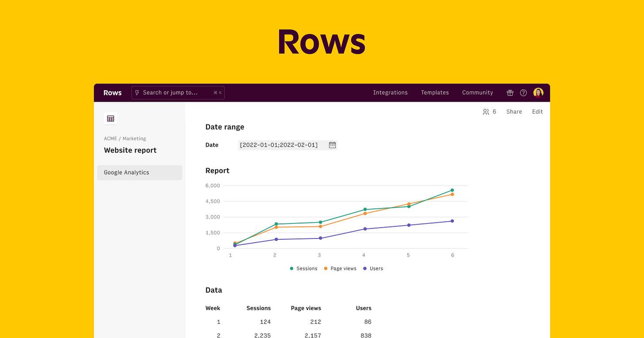The width and height of the screenshot is (644, 338).
Task: Click the Templates item in the top bar
Action: pyautogui.click(x=435, y=92)
